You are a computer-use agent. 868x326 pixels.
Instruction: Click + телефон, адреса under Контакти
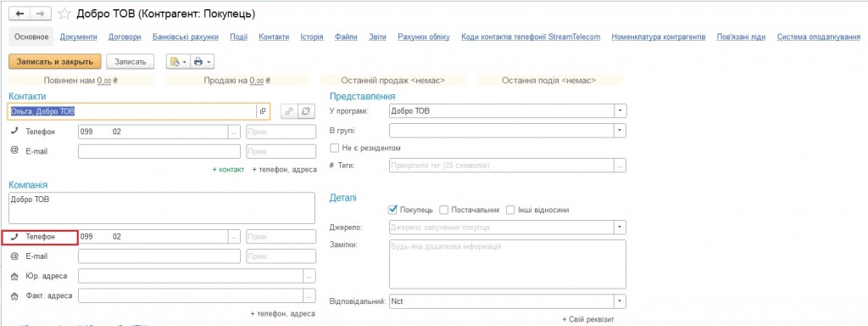coord(284,170)
